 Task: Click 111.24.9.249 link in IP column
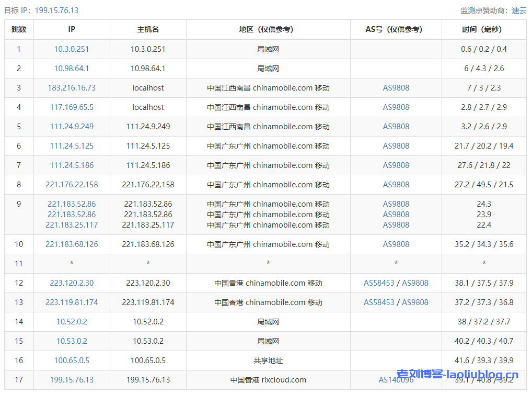coord(72,127)
